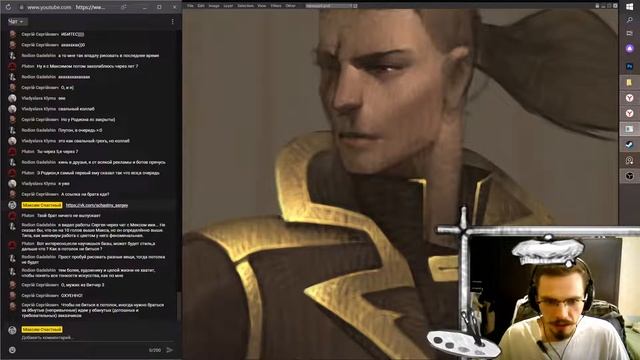Click the lock icon before www.youtube.com
This screenshot has height=360, width=640.
[x=22, y=7]
